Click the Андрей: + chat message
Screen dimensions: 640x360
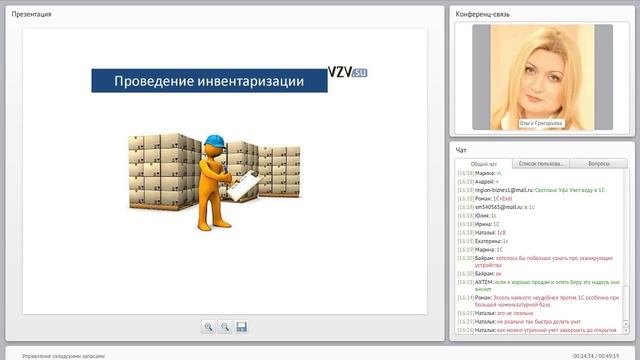[478, 182]
